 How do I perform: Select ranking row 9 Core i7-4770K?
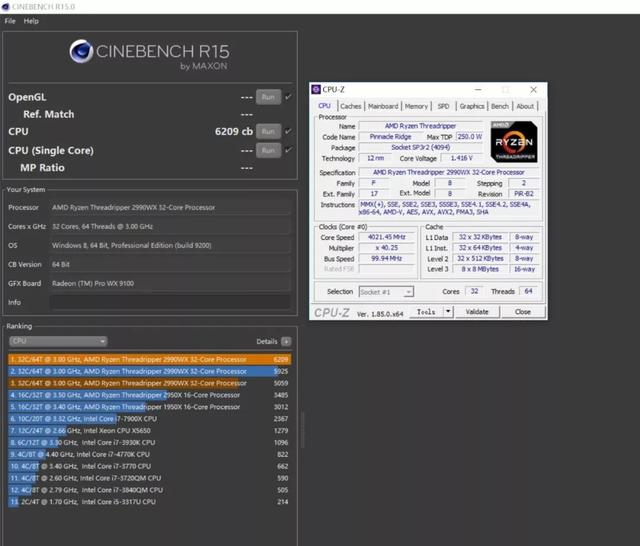[149, 454]
